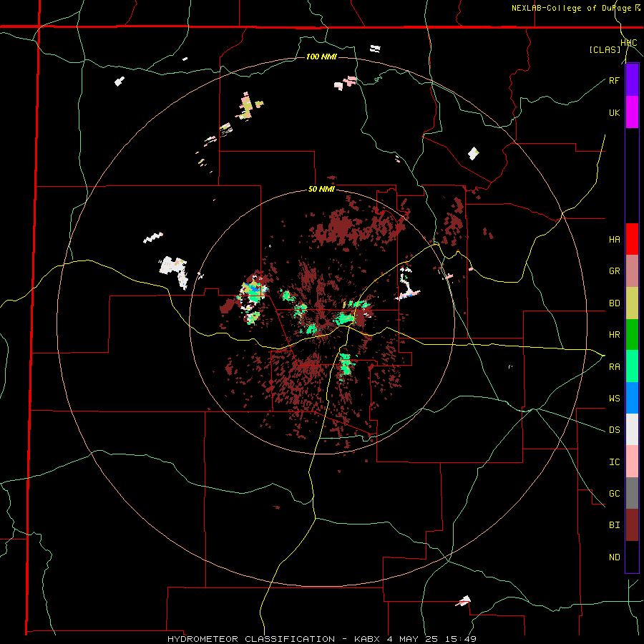Click the BI legend label
Screen dimensions: 644x644
(614, 525)
